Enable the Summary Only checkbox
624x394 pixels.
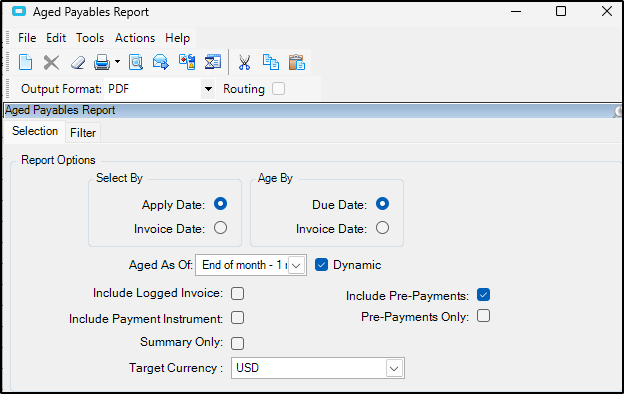click(x=238, y=343)
